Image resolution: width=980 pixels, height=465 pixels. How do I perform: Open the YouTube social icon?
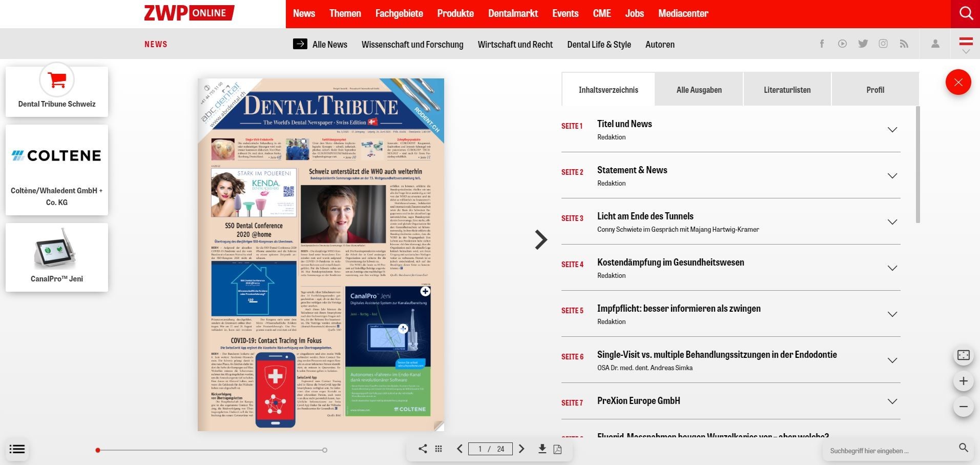click(x=842, y=44)
